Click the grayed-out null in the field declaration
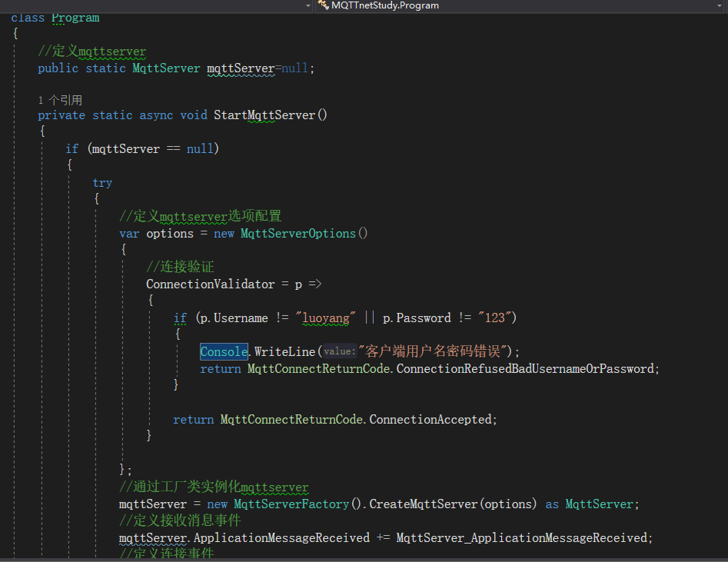 [295, 68]
